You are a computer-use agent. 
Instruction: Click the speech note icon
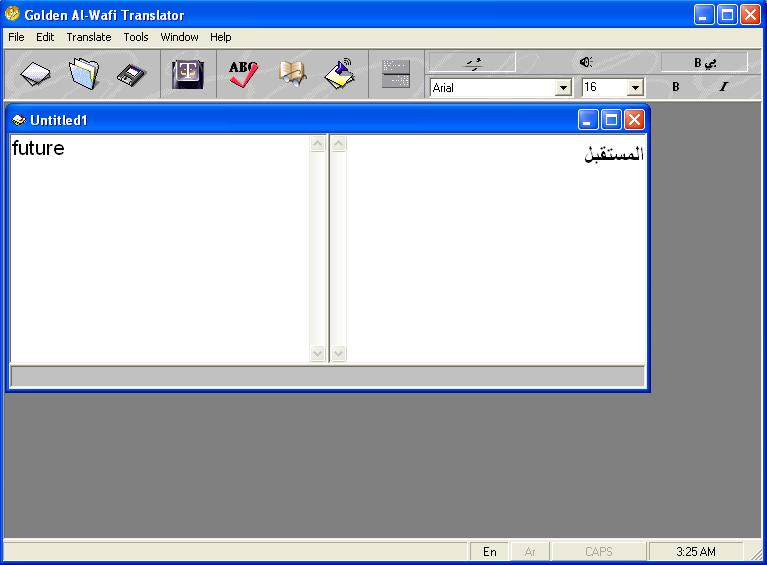pyautogui.click(x=339, y=74)
